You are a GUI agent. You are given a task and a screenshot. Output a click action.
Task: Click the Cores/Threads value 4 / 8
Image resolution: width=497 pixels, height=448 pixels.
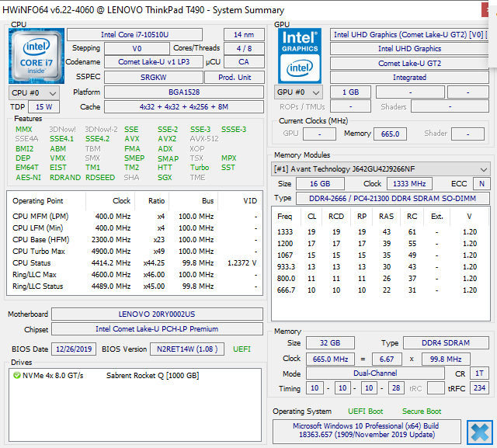244,48
